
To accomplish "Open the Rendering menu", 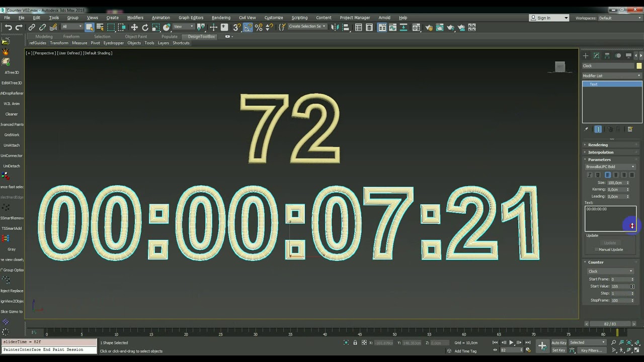I will [x=221, y=18].
